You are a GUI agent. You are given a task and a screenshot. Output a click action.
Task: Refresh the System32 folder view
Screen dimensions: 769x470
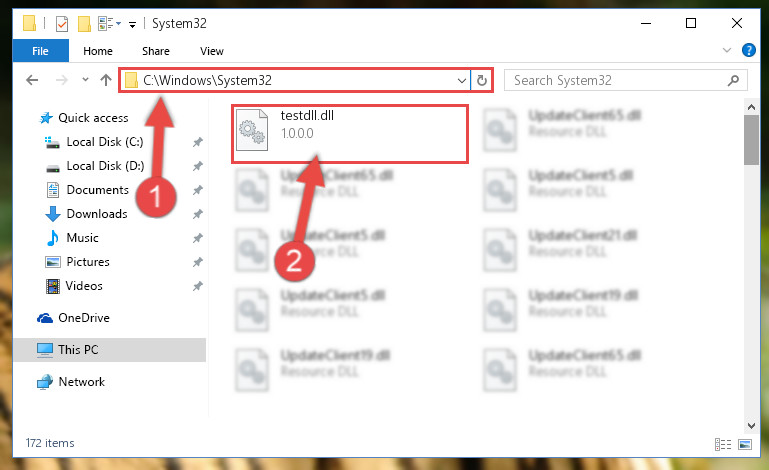point(482,80)
